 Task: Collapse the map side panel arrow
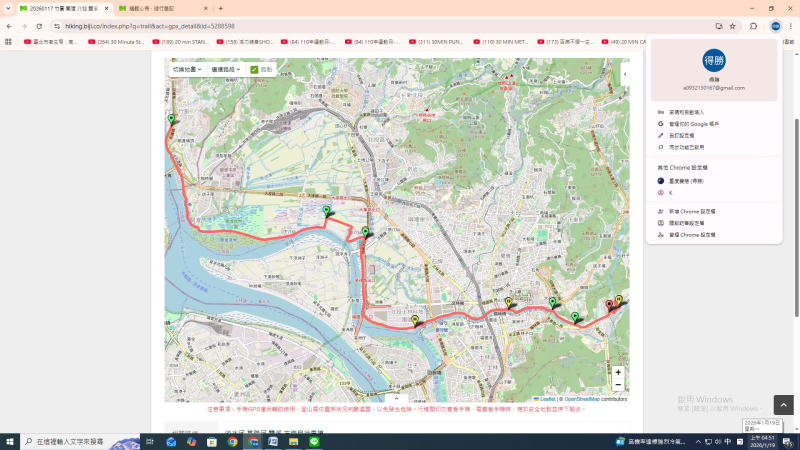[x=625, y=74]
